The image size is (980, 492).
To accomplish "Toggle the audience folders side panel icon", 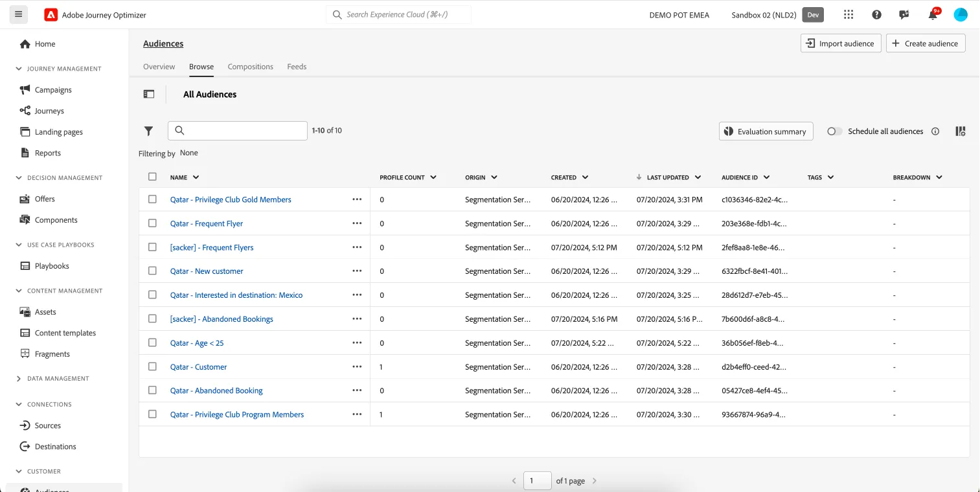I will (x=149, y=94).
